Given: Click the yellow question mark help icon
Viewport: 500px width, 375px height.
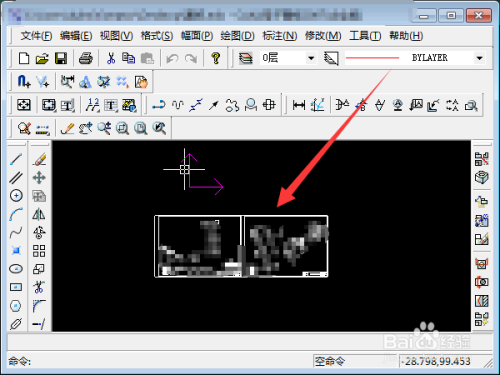Looking at the screenshot, I should 216,58.
